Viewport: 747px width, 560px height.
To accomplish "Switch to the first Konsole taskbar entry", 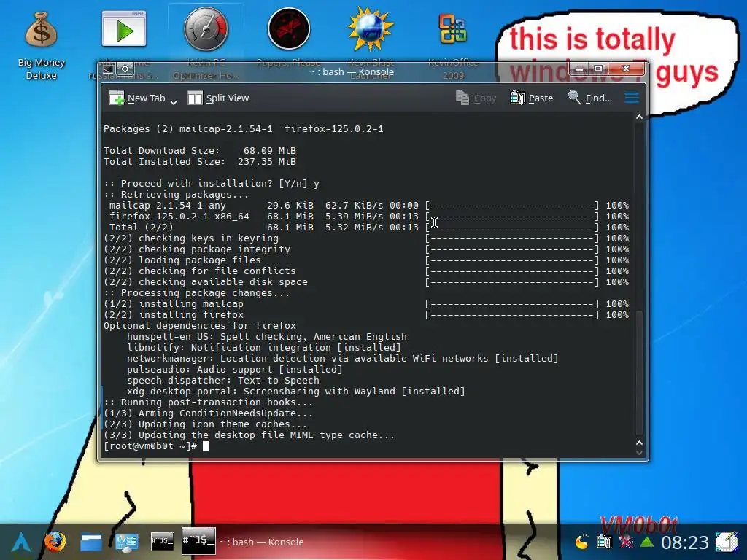I will pyautogui.click(x=162, y=541).
